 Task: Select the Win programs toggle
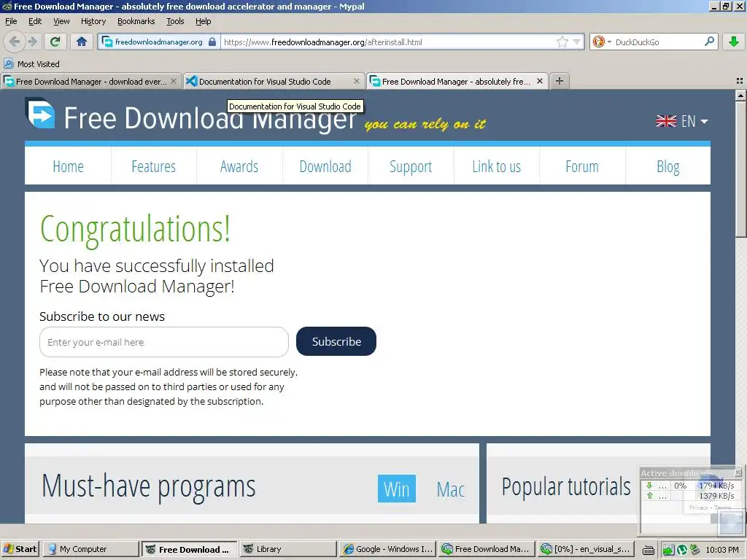(x=396, y=489)
